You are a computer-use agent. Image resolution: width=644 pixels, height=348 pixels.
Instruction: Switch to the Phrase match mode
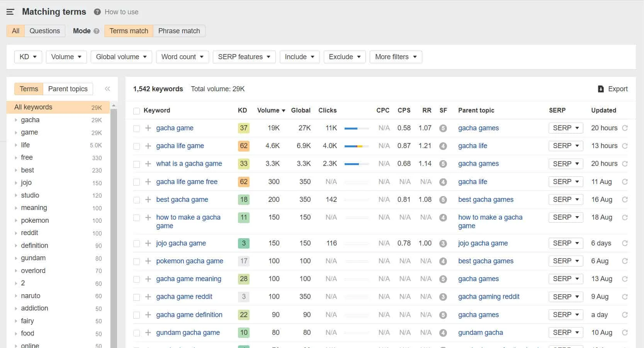tap(179, 31)
